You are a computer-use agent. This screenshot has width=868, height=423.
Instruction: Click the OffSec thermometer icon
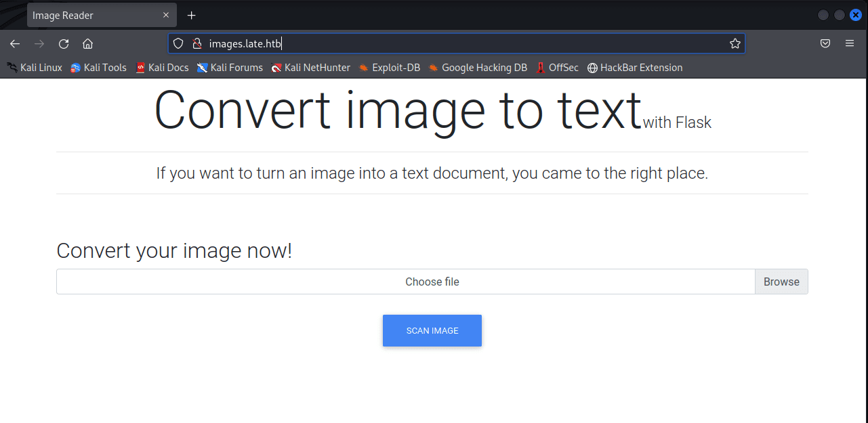pos(540,67)
